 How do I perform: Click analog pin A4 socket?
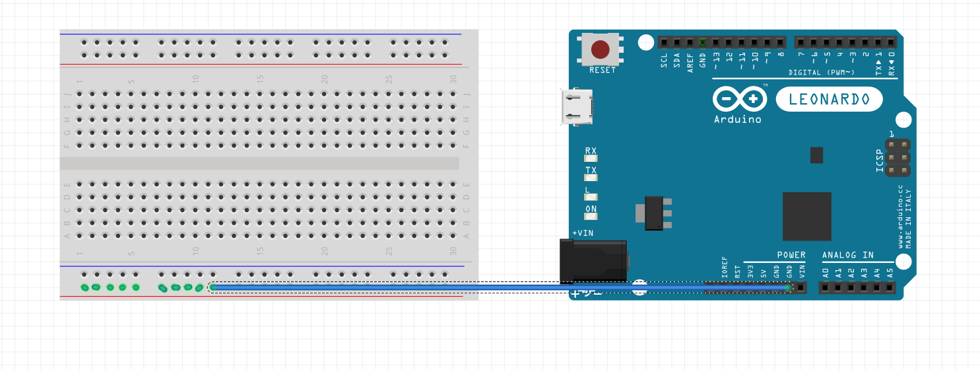point(877,287)
